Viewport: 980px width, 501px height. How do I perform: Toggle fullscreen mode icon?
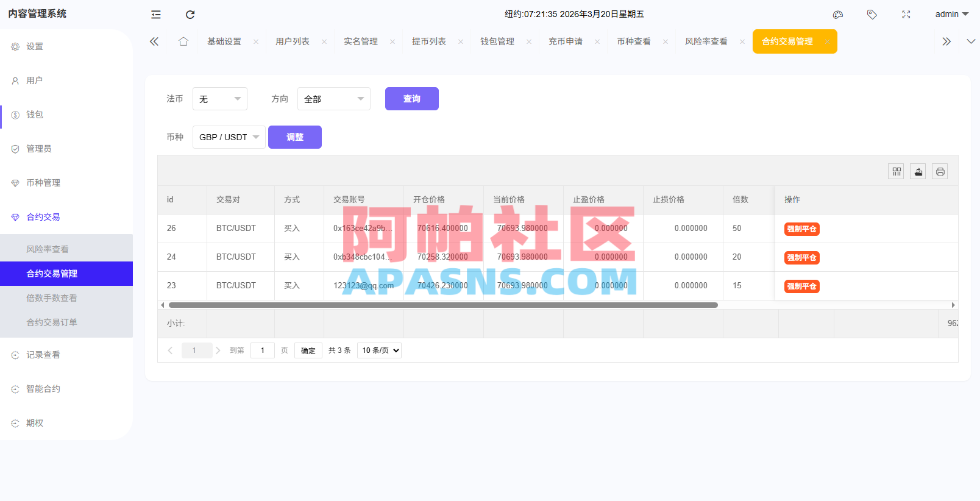(x=906, y=15)
